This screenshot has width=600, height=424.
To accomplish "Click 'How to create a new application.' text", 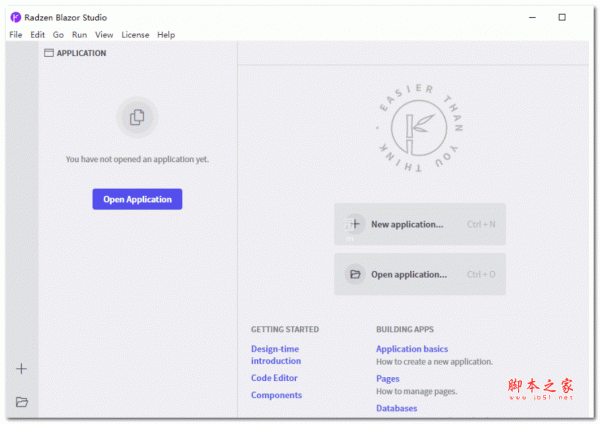I will (x=434, y=362).
